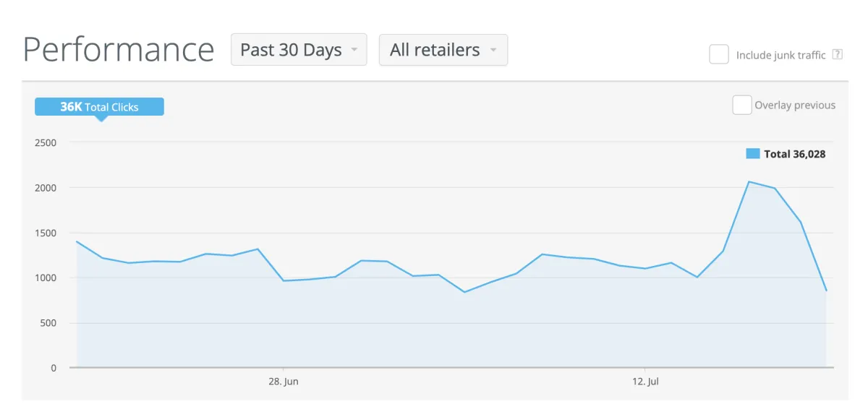Click the last data point of the line
Image resolution: width=868 pixels, height=417 pixels.
[826, 291]
